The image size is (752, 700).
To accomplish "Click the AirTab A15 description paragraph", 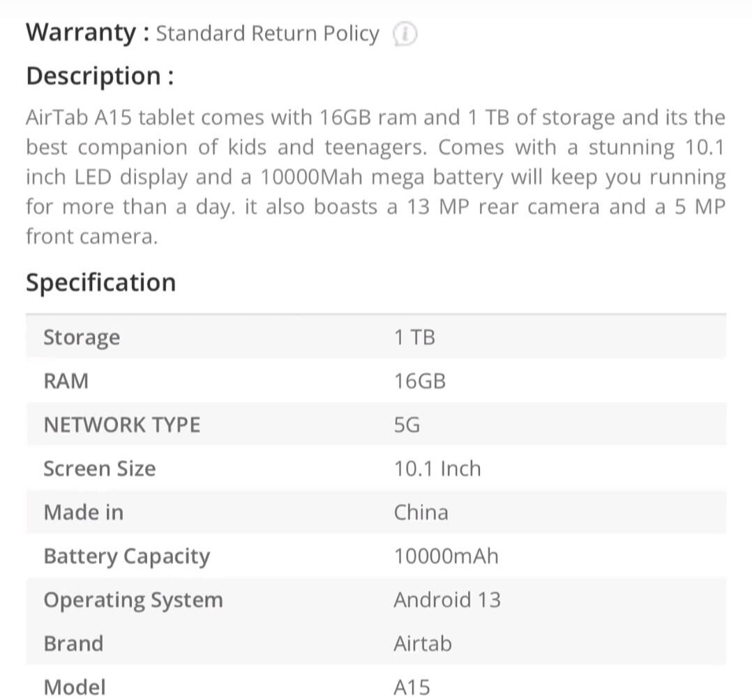I will [375, 177].
